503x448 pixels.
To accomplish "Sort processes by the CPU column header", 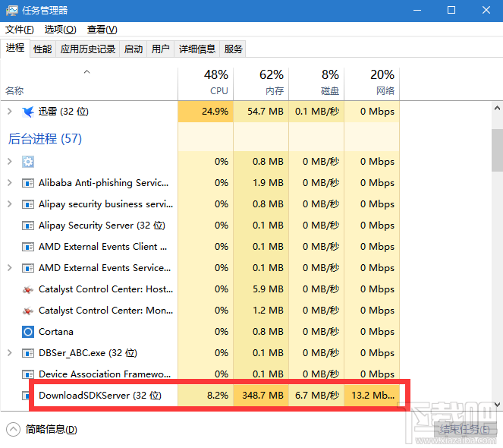I will (x=206, y=83).
